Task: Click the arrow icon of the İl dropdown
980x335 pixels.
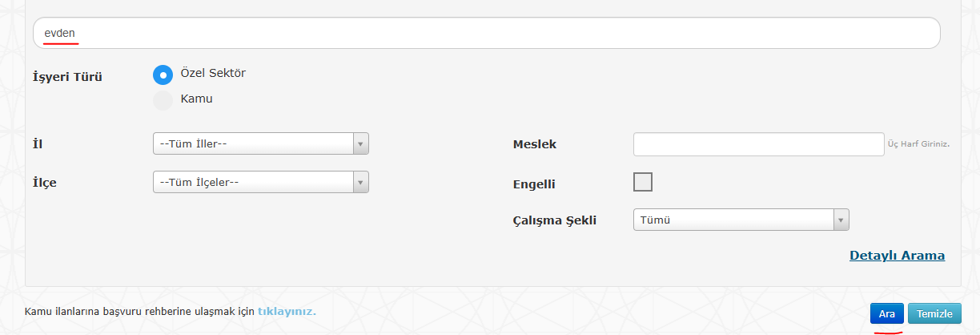Action: (x=360, y=143)
